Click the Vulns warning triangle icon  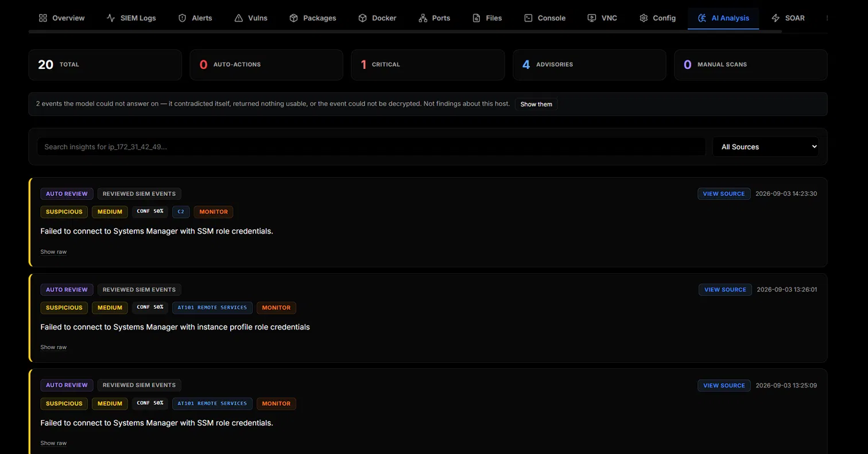tap(239, 18)
